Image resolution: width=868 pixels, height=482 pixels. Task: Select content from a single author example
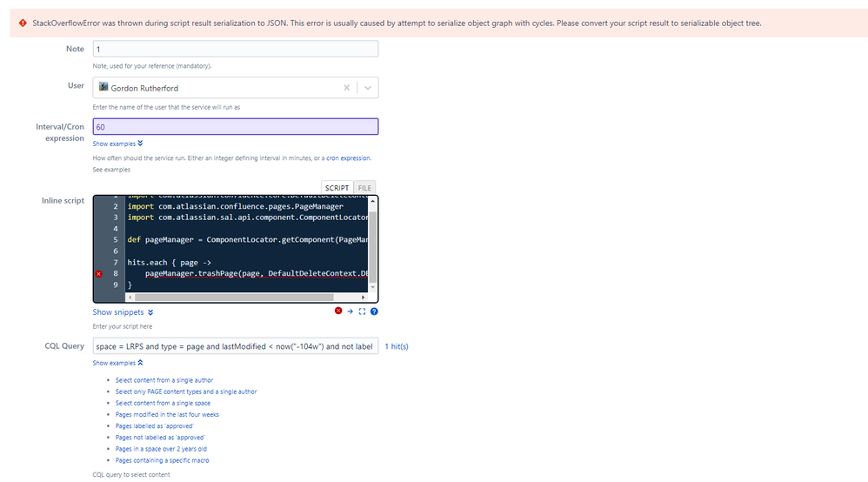(164, 380)
